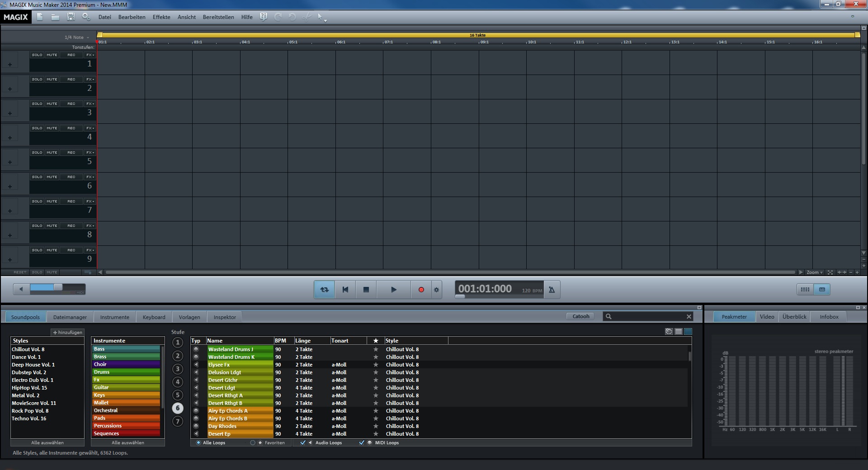Preview the Elysee Fx audio loop icon
Viewport: 868px width, 470px height.
click(196, 365)
